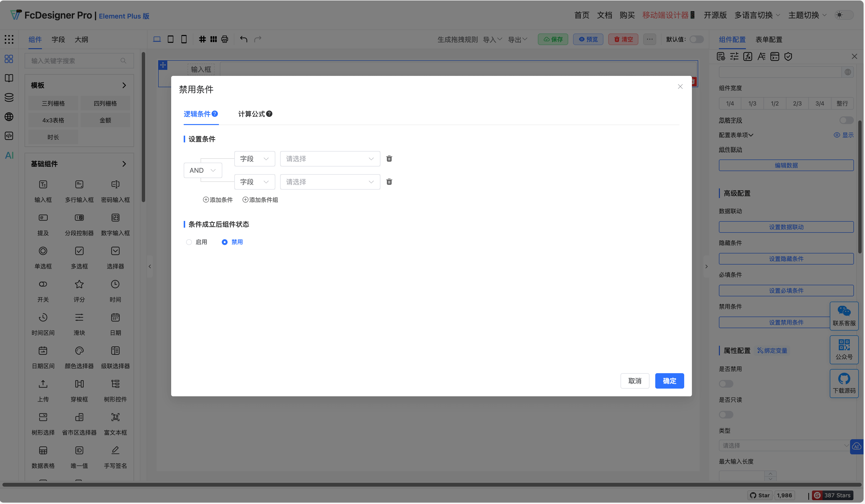Turn on the 是否只读 toggle
865x504 pixels.
pyautogui.click(x=726, y=414)
